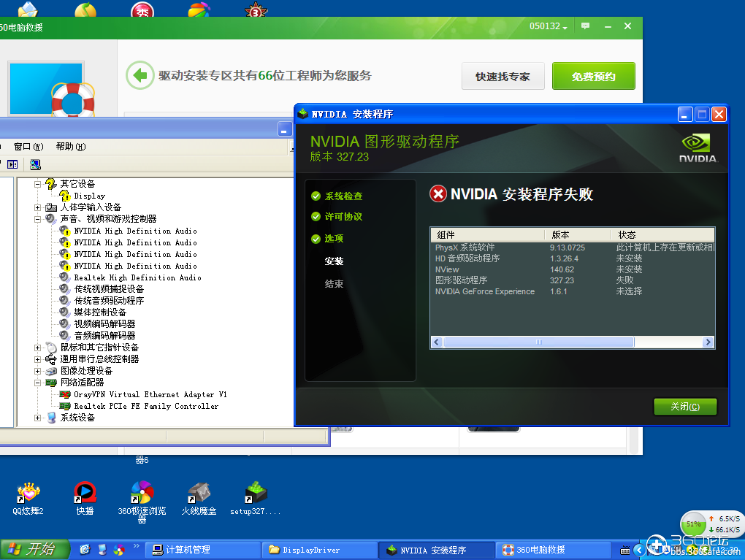Open 快播 desktop shortcut
Image resolution: width=745 pixels, height=560 pixels.
tap(85, 498)
